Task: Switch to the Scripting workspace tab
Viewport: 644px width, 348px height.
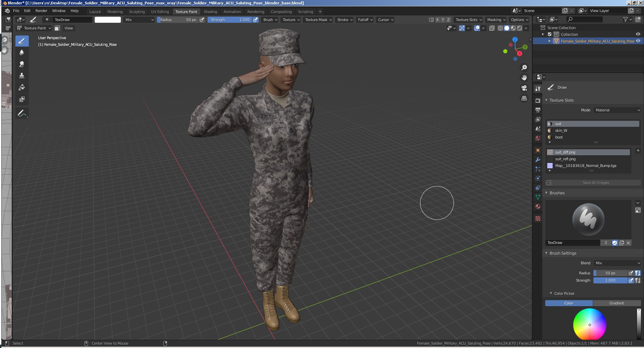Action: point(306,12)
